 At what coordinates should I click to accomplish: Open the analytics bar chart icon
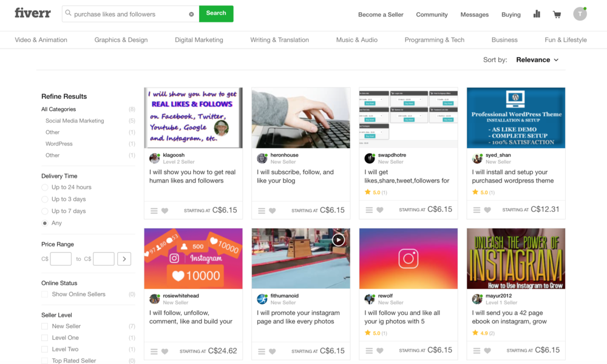coord(537,15)
